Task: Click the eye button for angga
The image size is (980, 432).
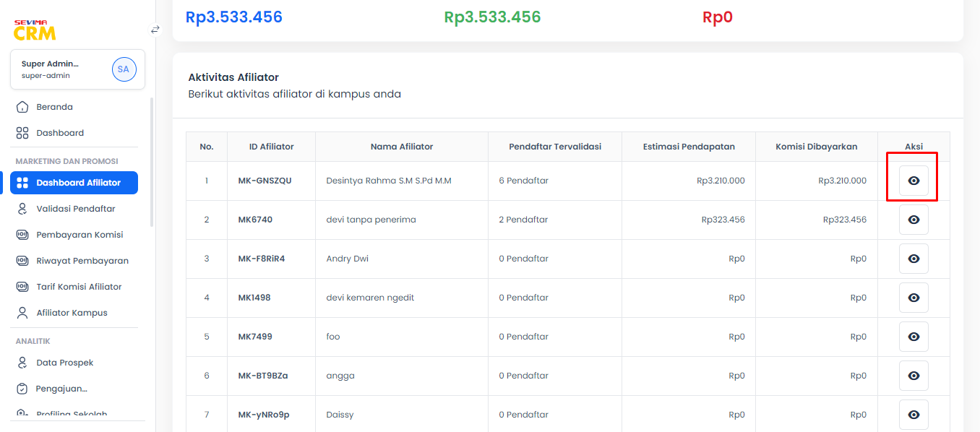Action: (x=914, y=376)
